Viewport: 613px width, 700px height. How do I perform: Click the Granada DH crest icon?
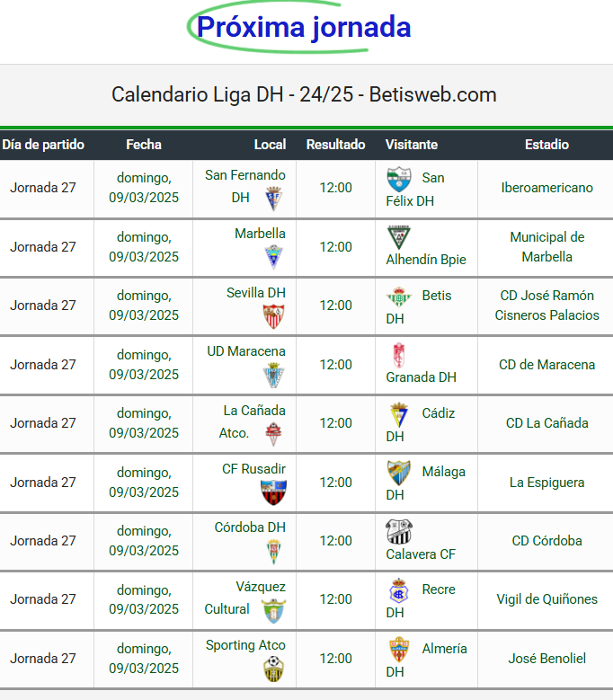coord(399,355)
